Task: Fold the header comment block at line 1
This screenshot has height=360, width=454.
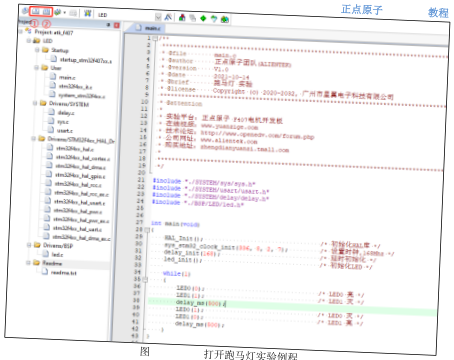Action: [x=155, y=38]
